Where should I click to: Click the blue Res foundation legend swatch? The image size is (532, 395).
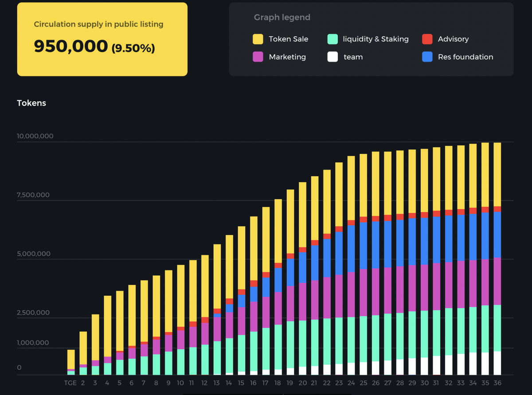427,57
